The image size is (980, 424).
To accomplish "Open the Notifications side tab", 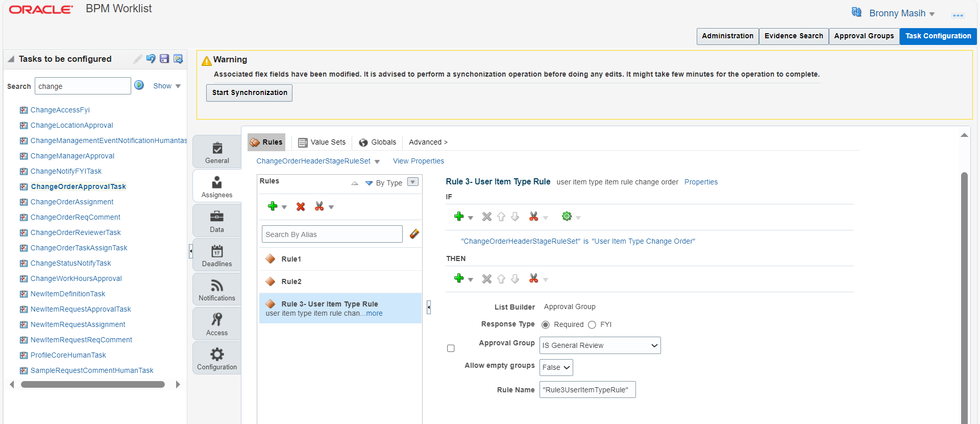I will (x=217, y=290).
